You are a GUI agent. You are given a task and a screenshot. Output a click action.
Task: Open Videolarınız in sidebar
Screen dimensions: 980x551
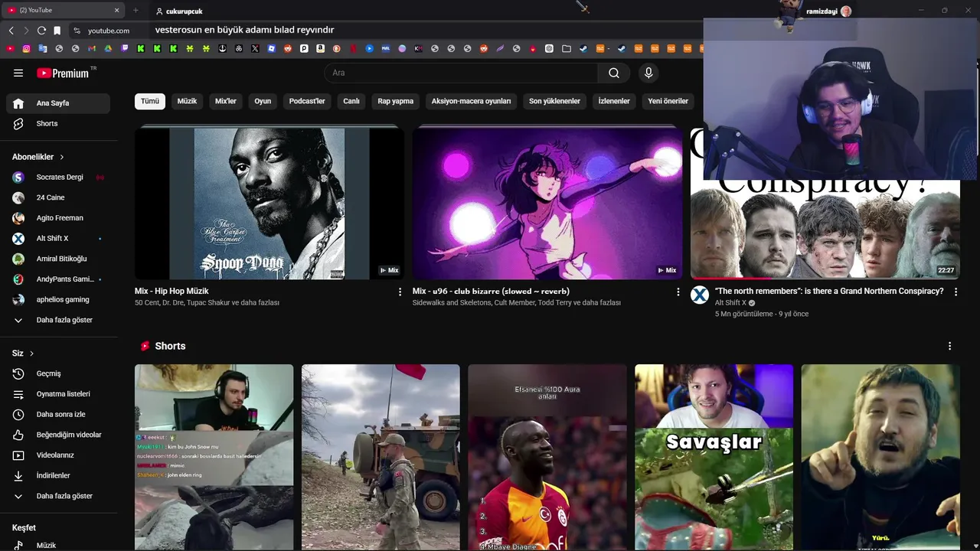click(58, 455)
